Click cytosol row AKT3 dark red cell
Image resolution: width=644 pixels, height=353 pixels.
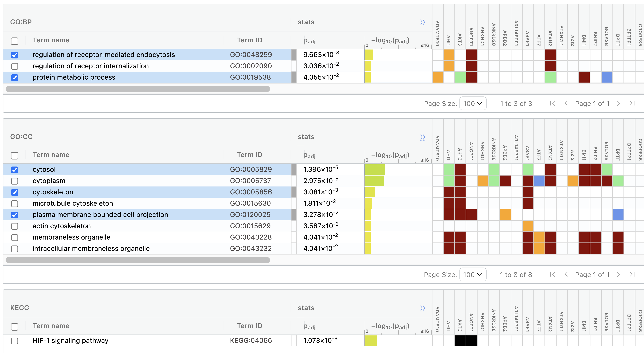pyautogui.click(x=460, y=169)
